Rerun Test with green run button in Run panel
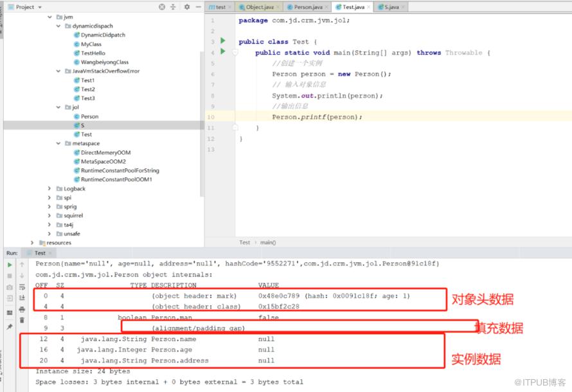 (x=10, y=265)
